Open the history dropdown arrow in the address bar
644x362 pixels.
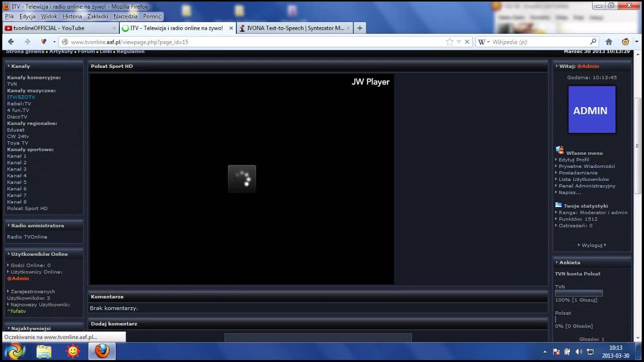click(459, 42)
